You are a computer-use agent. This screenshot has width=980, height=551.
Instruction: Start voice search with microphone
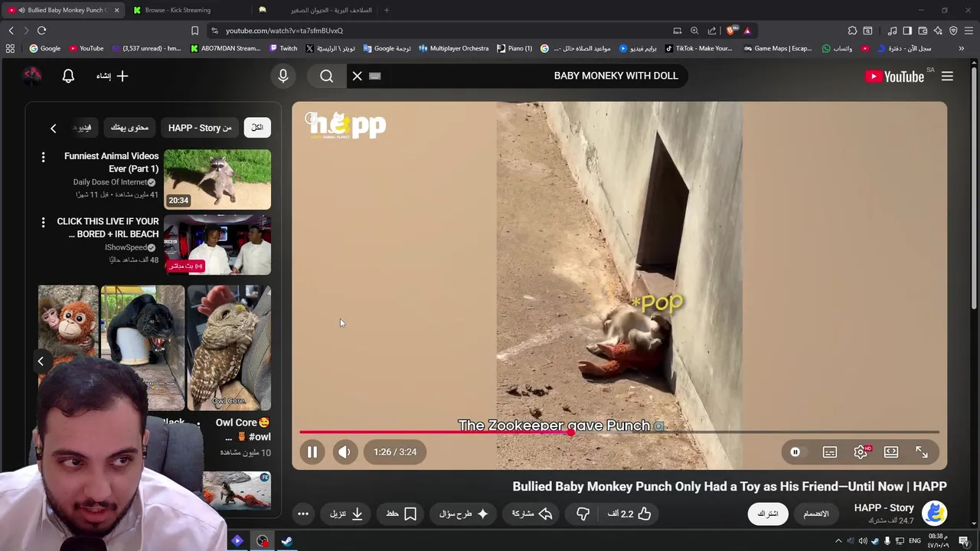click(283, 76)
